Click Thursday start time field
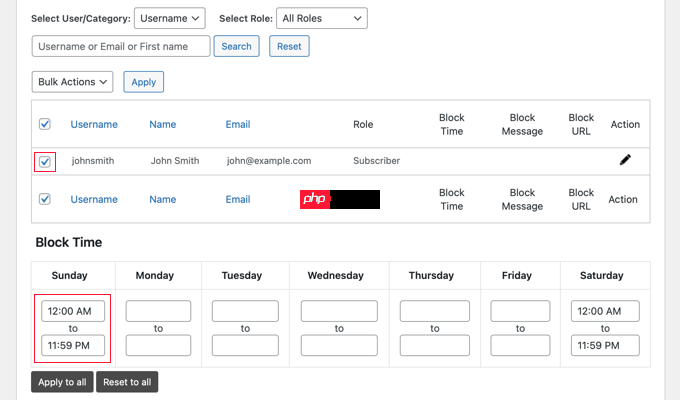Screen dimensions: 680x400 pos(435,311)
